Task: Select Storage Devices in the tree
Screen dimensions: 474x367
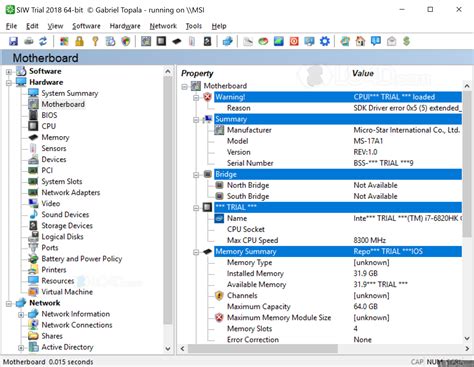Action: pyautogui.click(x=67, y=226)
